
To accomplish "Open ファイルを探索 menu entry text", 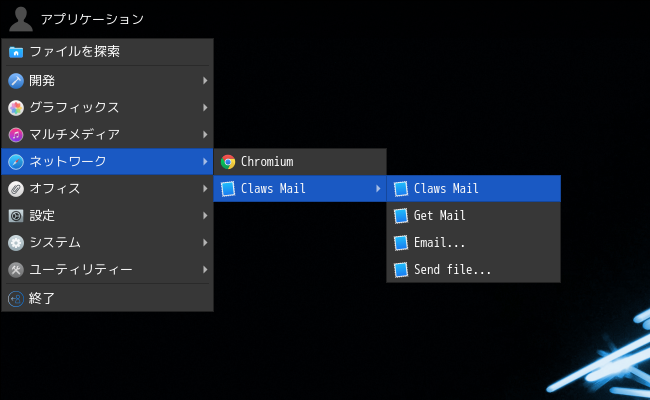I will [x=75, y=51].
